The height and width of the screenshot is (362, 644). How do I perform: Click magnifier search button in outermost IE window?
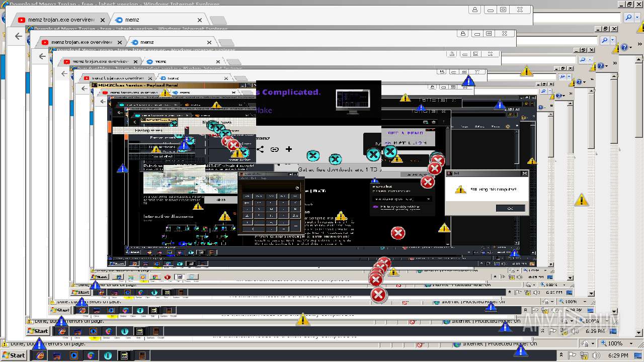pyautogui.click(x=629, y=18)
